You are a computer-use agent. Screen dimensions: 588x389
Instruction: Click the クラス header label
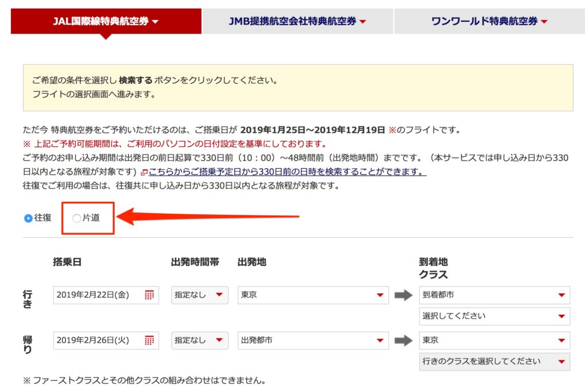pyautogui.click(x=433, y=275)
